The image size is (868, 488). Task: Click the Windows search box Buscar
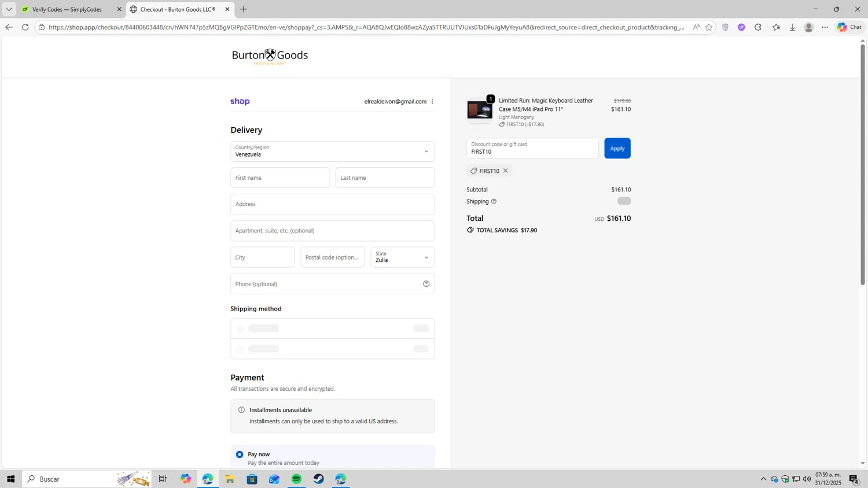tap(87, 479)
